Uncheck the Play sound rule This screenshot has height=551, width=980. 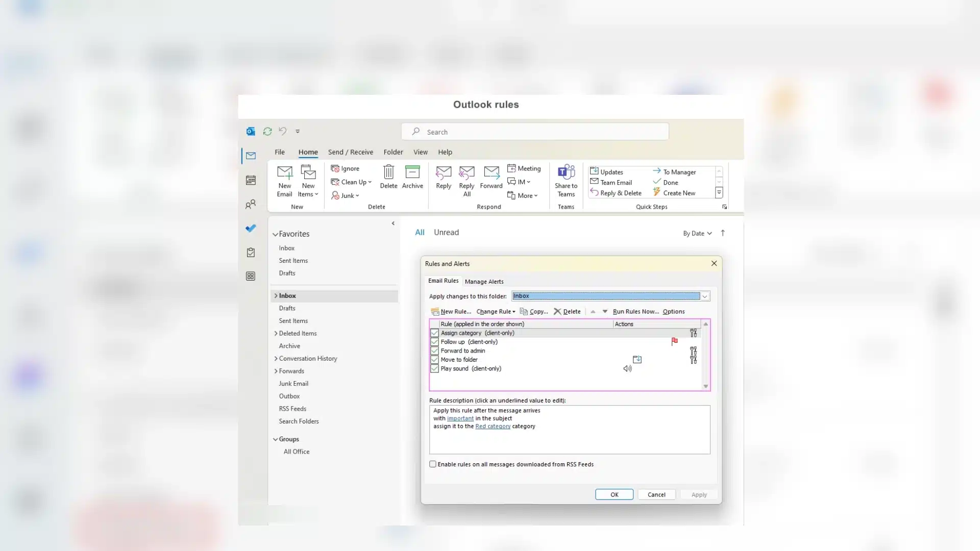(x=434, y=369)
